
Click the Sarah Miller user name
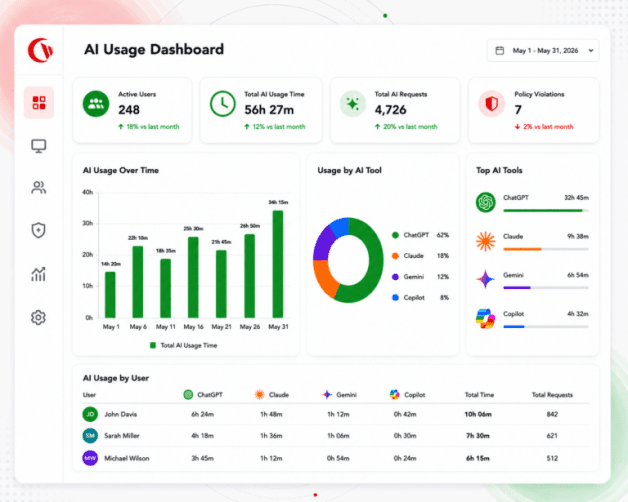(122, 435)
